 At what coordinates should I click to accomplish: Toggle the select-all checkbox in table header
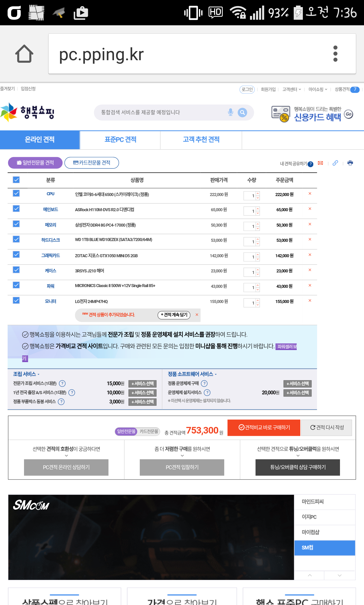click(x=16, y=180)
